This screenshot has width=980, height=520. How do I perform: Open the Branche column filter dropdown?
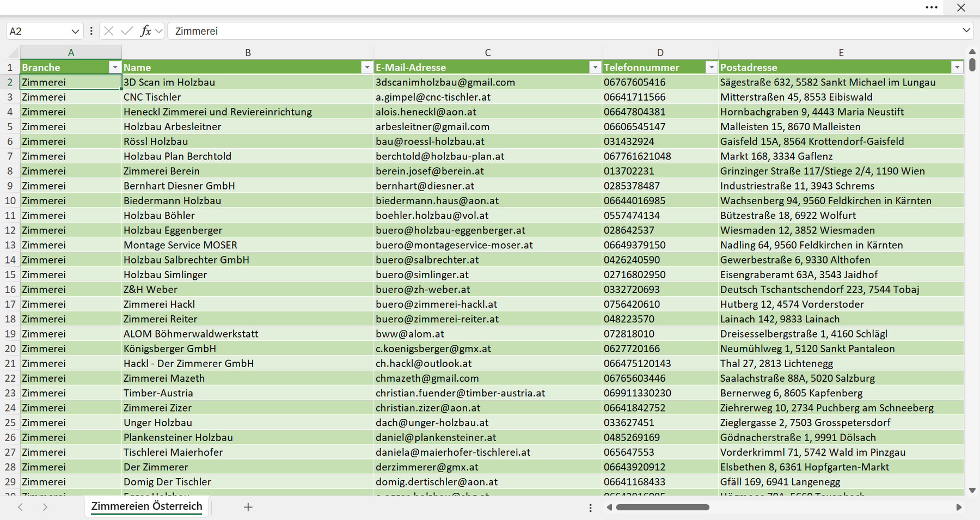click(114, 67)
